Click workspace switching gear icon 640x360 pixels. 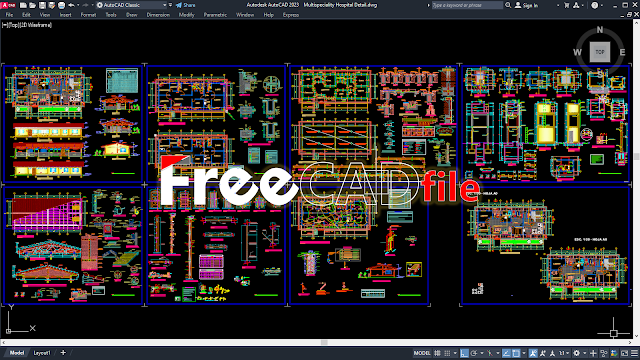click(577, 353)
